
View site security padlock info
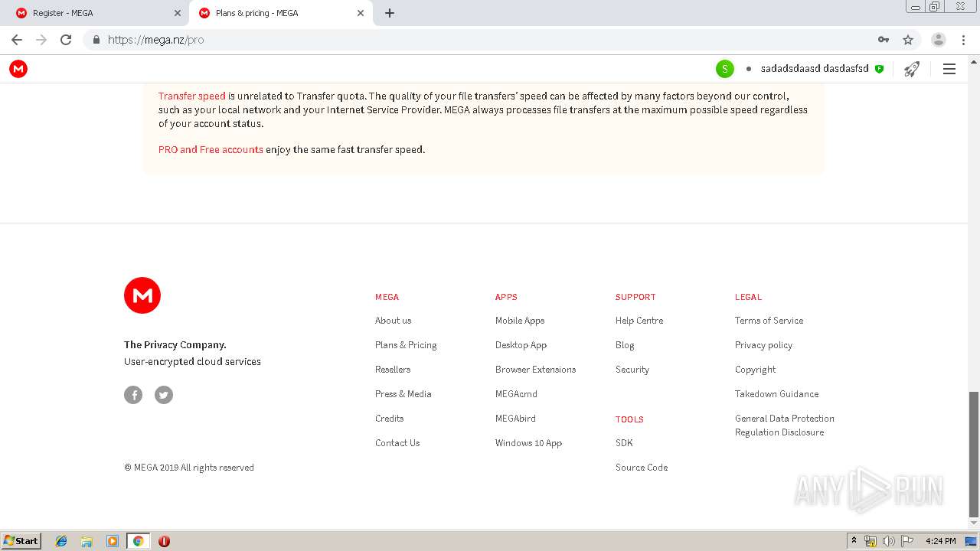pyautogui.click(x=96, y=40)
